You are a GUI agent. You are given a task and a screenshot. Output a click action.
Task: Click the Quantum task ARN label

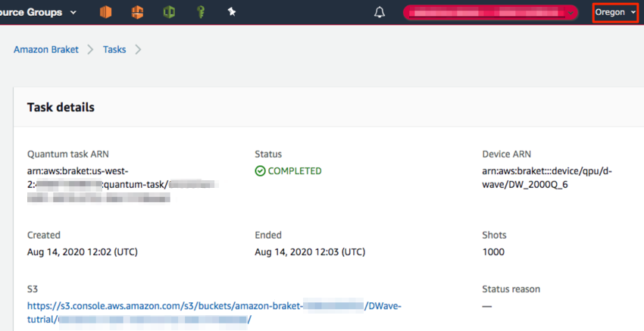(67, 154)
